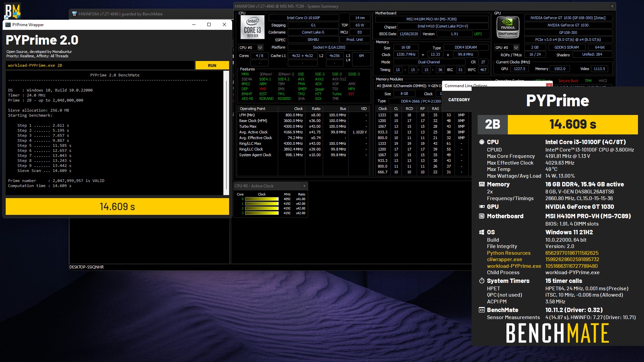
Task: Click the Comet Lake-S codename field
Action: point(313,32)
